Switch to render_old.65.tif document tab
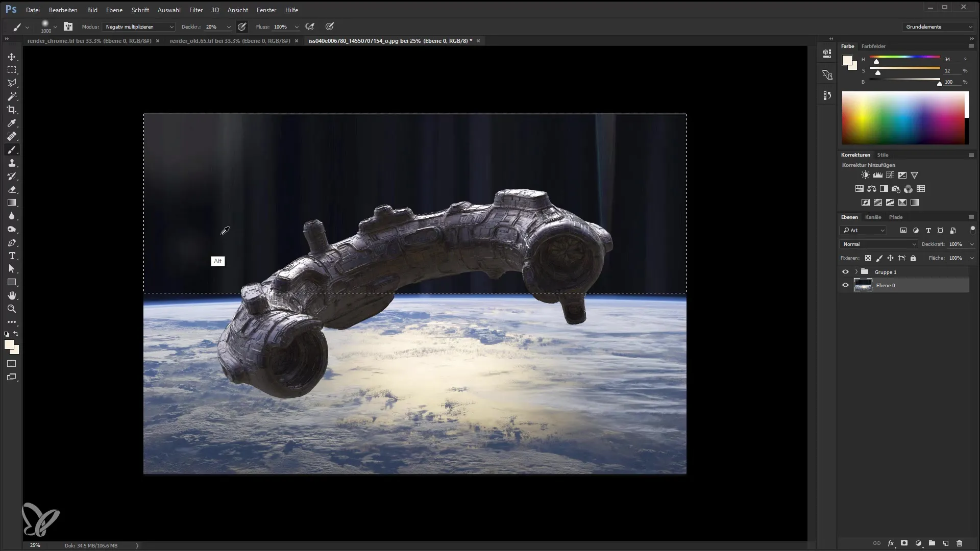Viewport: 980px width, 551px height. 230,41
